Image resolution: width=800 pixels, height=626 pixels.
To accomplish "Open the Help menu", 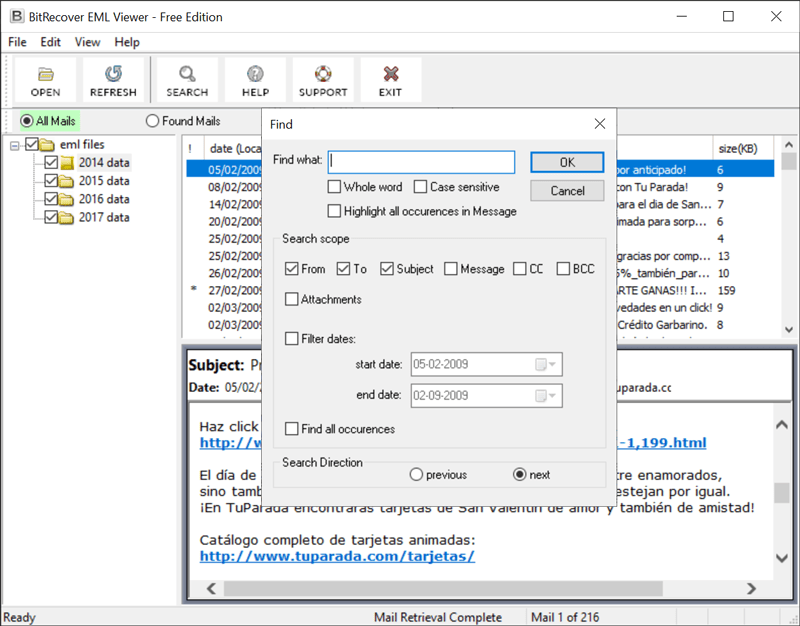I will click(127, 42).
